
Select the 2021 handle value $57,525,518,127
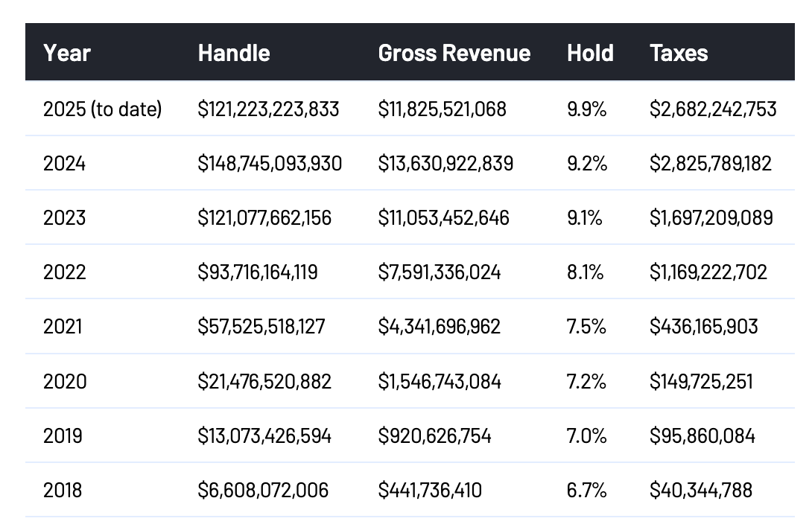click(261, 326)
